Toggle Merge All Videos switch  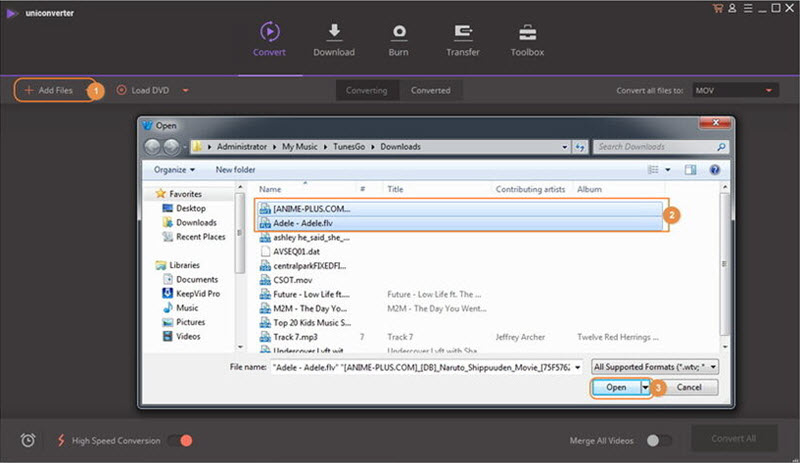(x=658, y=440)
